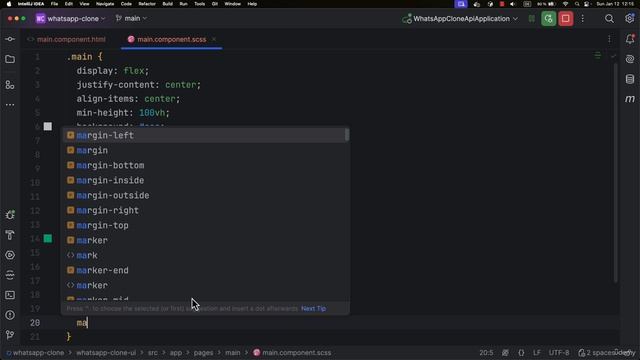Screen dimensions: 640x360
Task: Open more run actions menu
Action: (582, 19)
